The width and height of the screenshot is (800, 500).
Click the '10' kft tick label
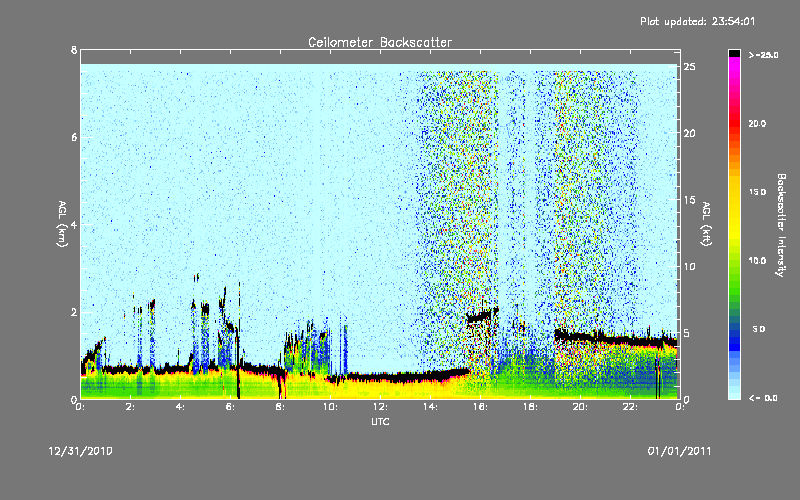(x=690, y=266)
